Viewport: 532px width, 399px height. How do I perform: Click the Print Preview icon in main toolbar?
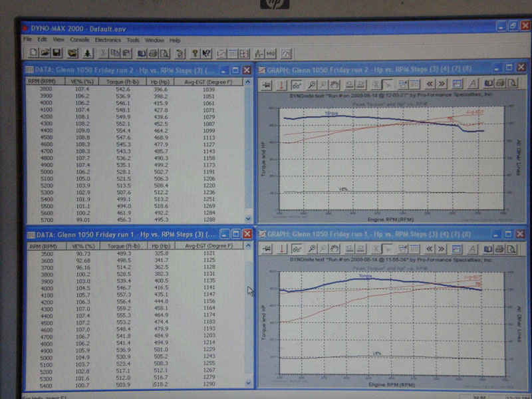point(164,53)
